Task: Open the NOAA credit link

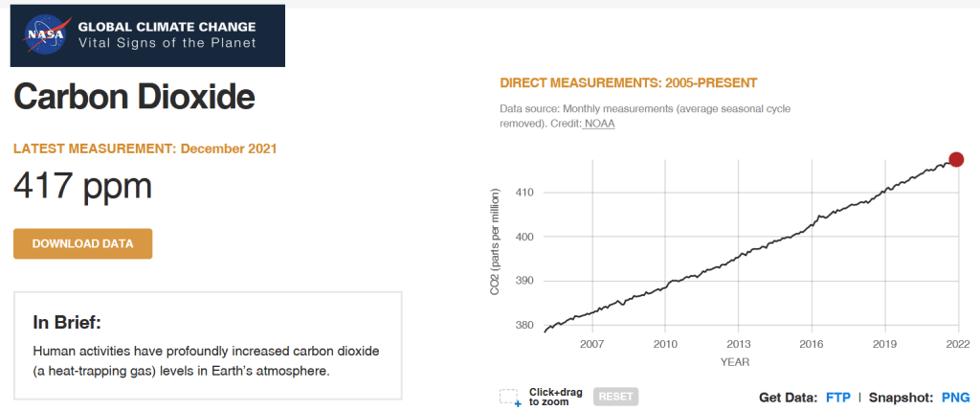Action: (600, 124)
